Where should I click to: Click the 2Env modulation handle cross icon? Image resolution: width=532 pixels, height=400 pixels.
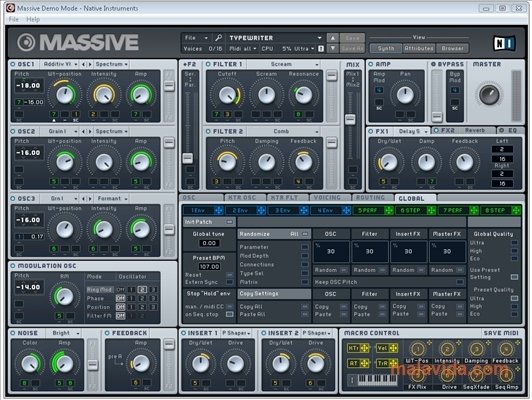261,210
